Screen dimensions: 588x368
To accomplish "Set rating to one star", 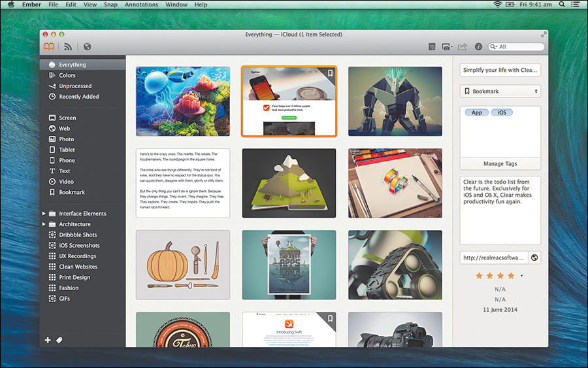I will (479, 276).
